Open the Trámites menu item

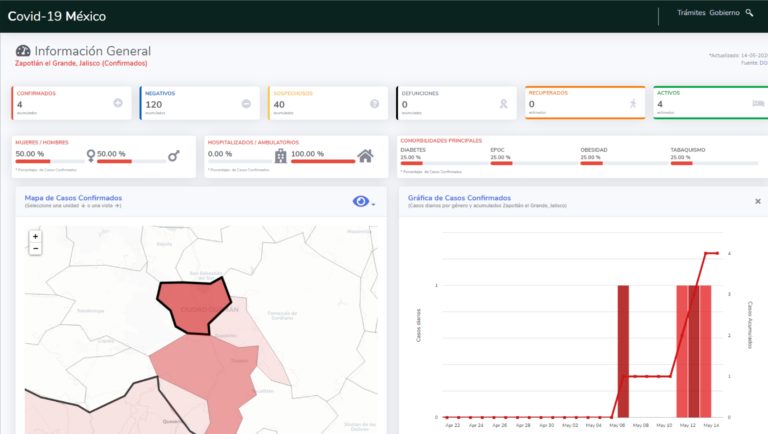tap(691, 13)
